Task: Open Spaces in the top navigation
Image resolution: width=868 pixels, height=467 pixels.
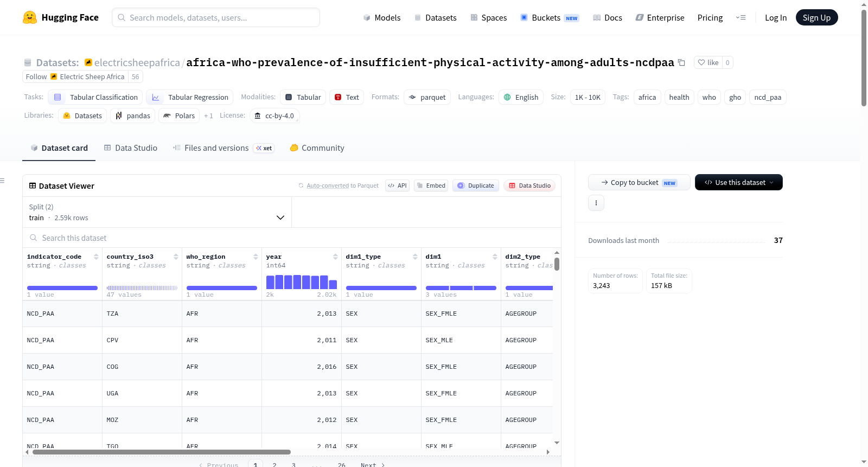Action: [488, 17]
